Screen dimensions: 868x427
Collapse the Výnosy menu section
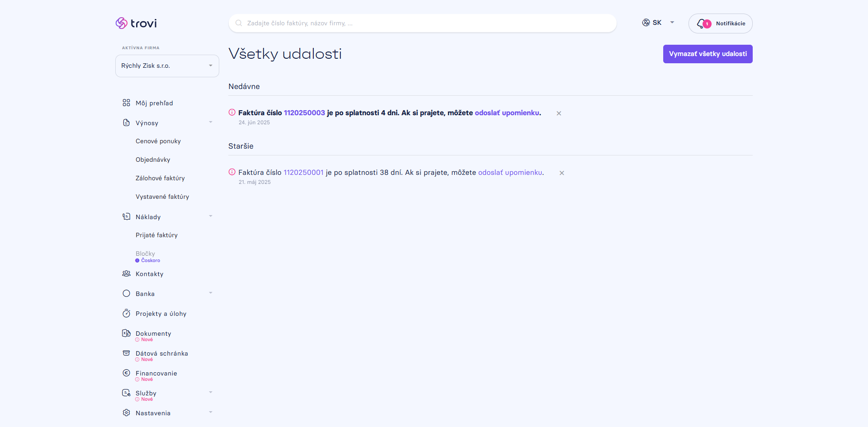click(211, 122)
